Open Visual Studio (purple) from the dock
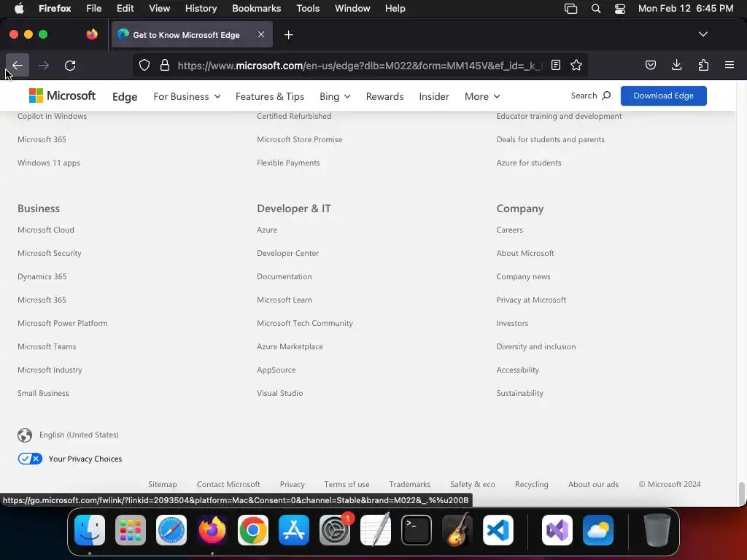The height and width of the screenshot is (560, 747). pos(557,530)
